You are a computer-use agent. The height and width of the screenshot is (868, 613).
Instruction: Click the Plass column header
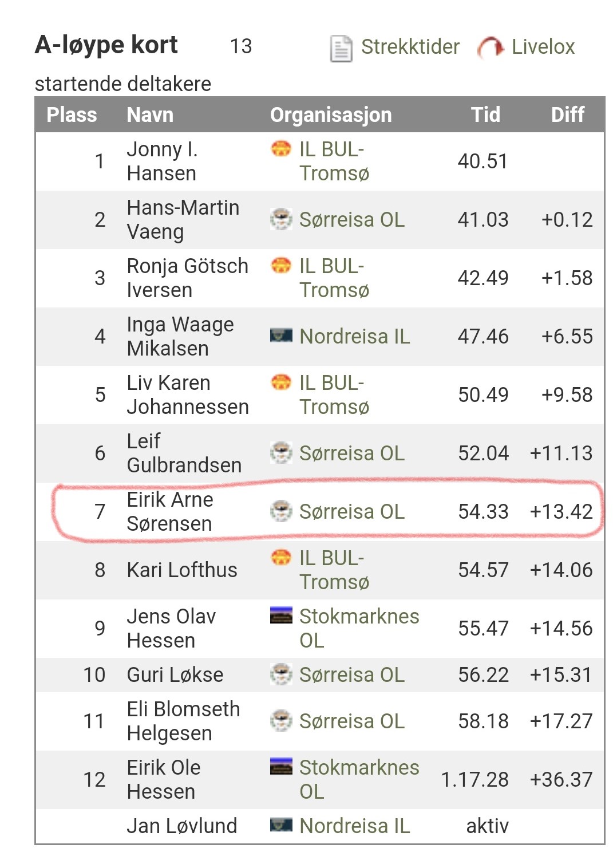pos(72,115)
